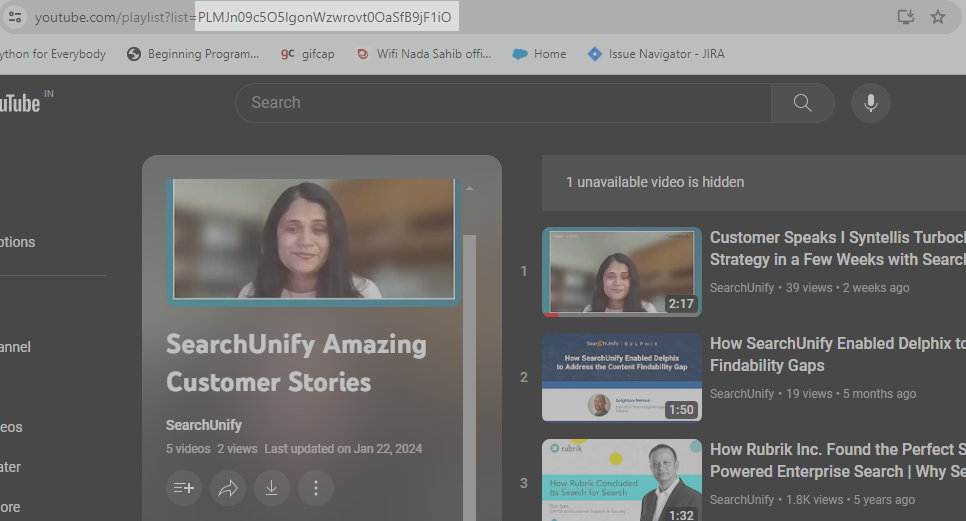Click inside the YouTube Search field
The width and height of the screenshot is (966, 521).
(x=502, y=103)
